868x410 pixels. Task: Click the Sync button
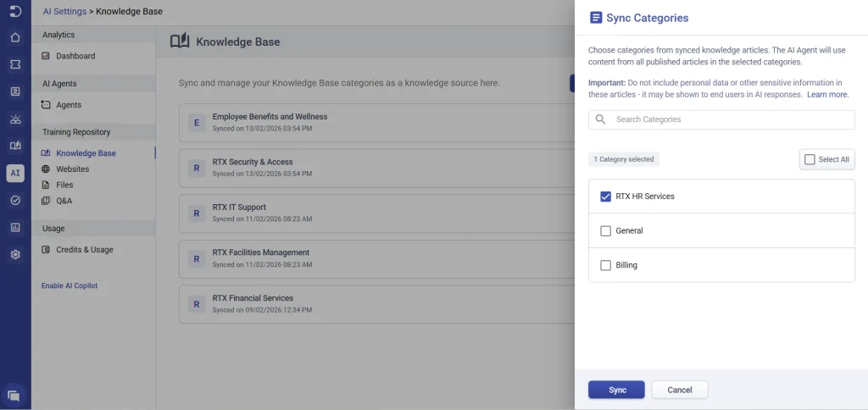coord(617,390)
